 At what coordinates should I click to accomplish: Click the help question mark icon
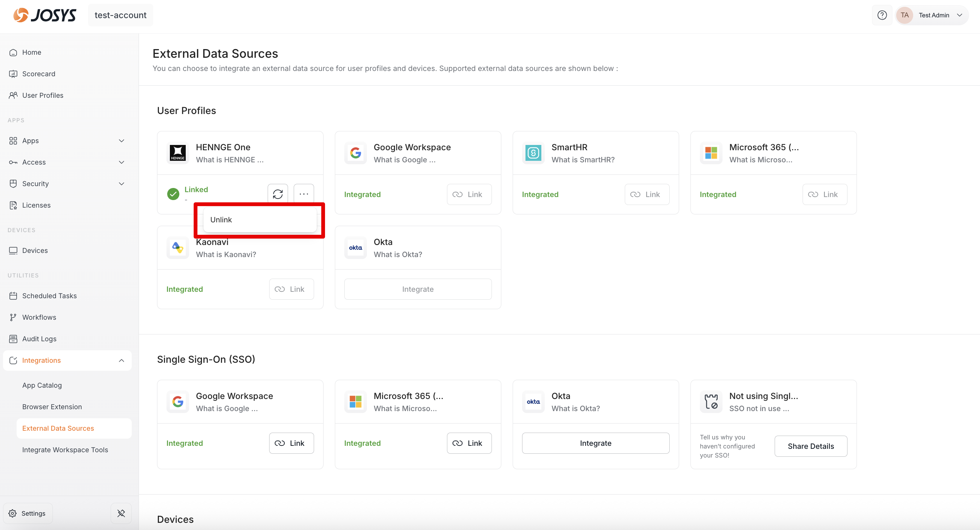tap(882, 15)
